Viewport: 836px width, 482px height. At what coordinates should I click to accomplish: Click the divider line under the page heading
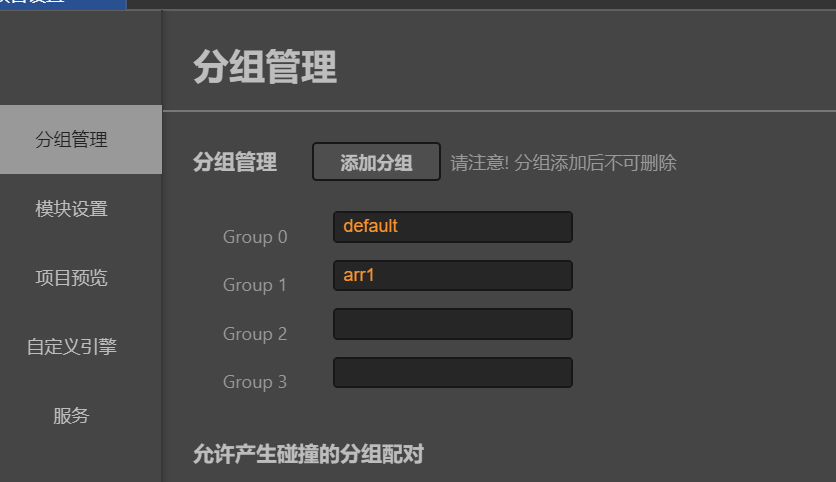coord(498,110)
